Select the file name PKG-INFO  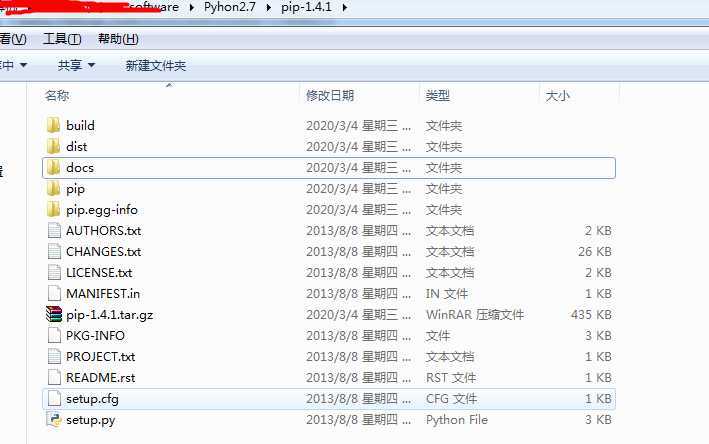point(95,335)
